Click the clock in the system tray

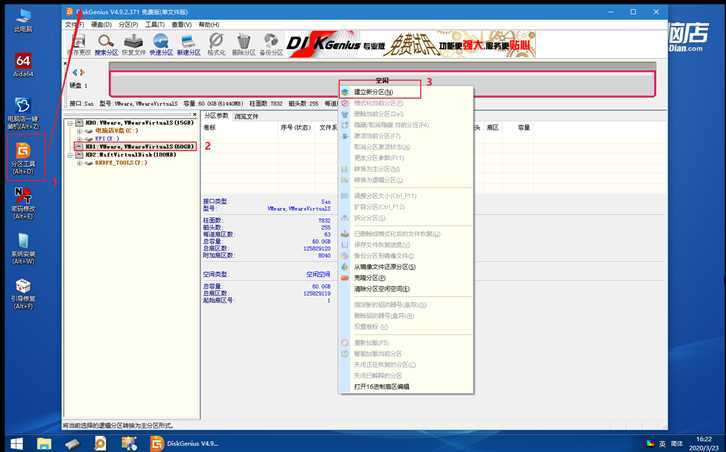(704, 444)
